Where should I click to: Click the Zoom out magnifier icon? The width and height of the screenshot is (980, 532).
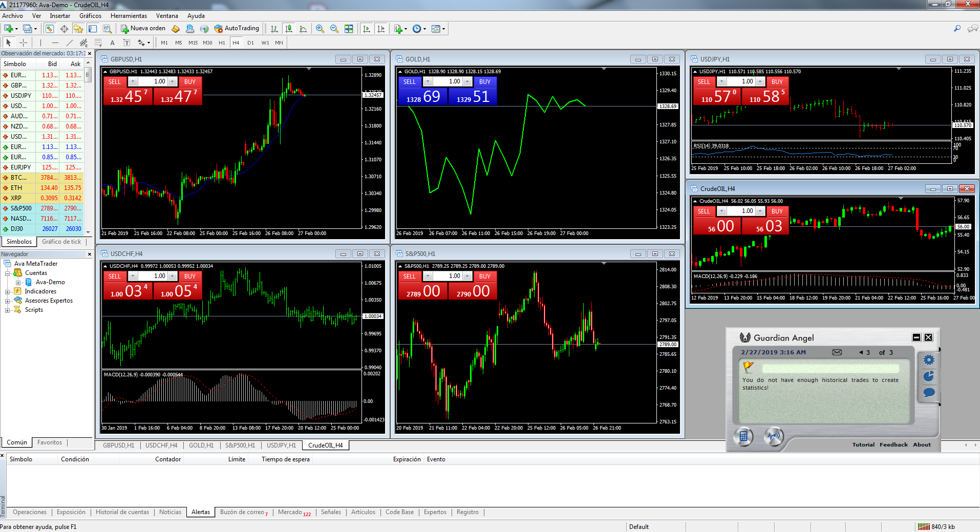(334, 29)
